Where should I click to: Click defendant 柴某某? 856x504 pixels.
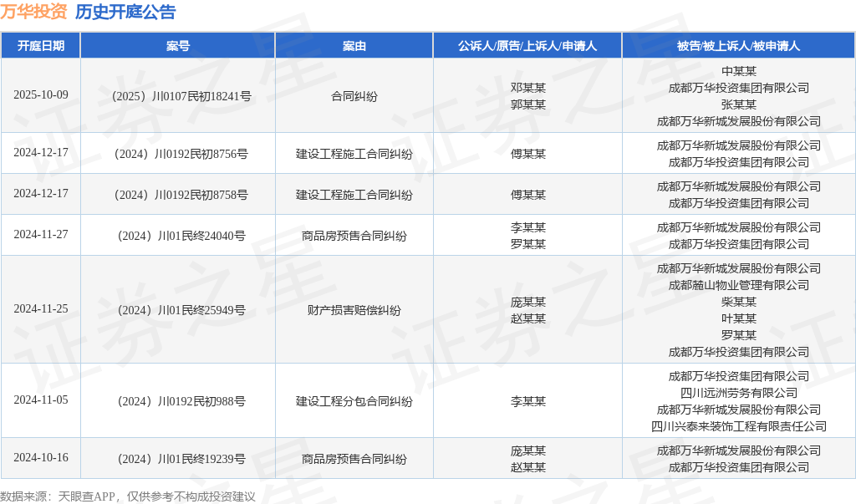tap(739, 302)
